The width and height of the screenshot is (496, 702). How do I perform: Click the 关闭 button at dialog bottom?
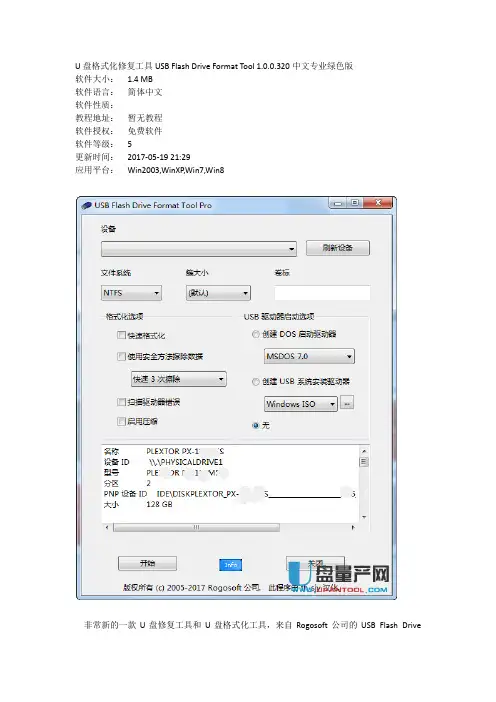(315, 563)
